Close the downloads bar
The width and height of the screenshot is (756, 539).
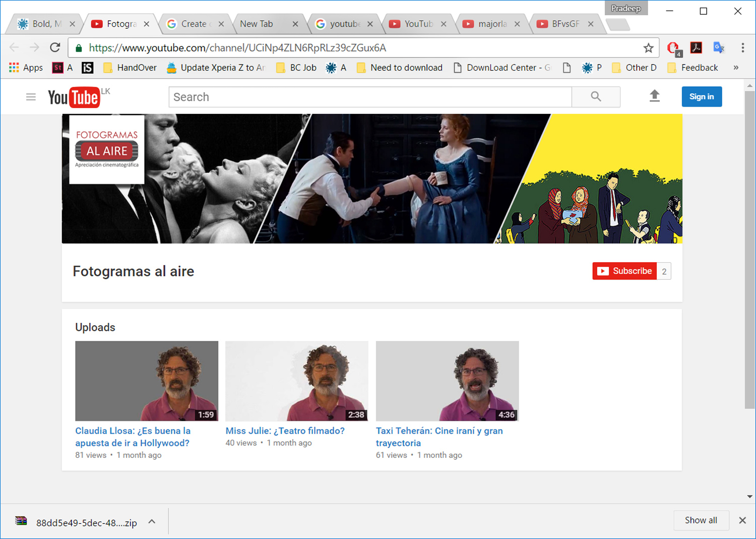pos(742,520)
